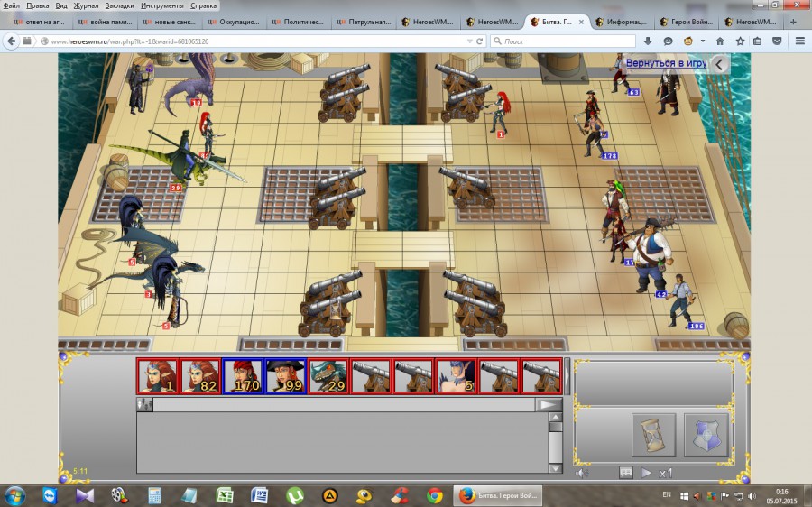Click the shield Defend button
The image size is (812, 507).
click(706, 435)
